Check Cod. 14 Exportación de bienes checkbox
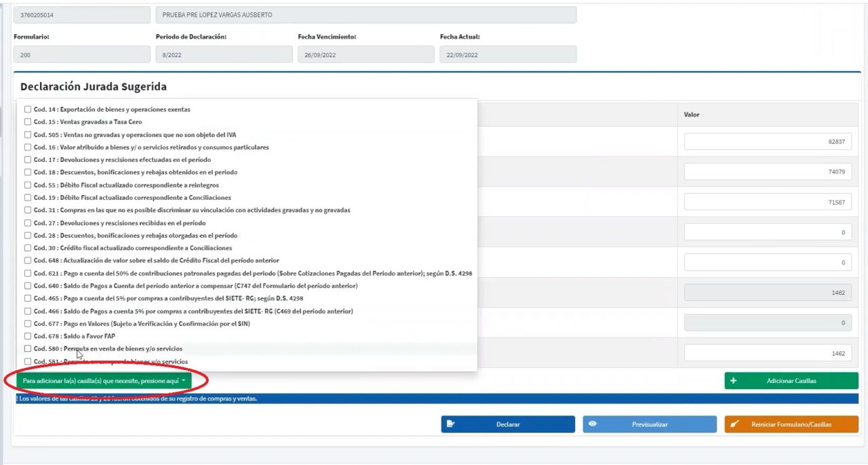The width and height of the screenshot is (868, 465). coord(28,109)
